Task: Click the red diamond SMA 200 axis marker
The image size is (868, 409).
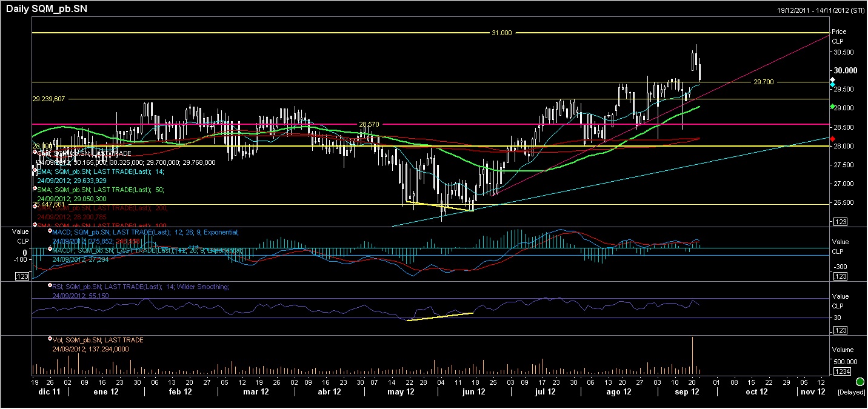Action: 832,139
